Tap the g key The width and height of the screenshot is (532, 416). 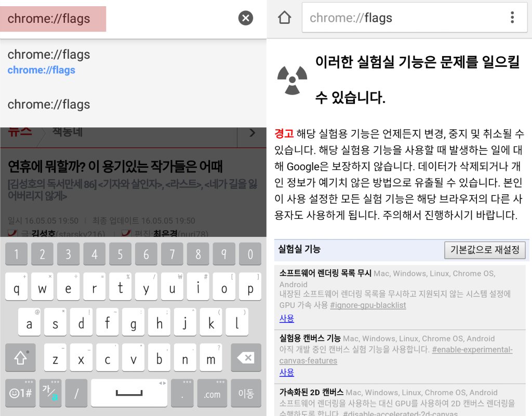pos(134,322)
